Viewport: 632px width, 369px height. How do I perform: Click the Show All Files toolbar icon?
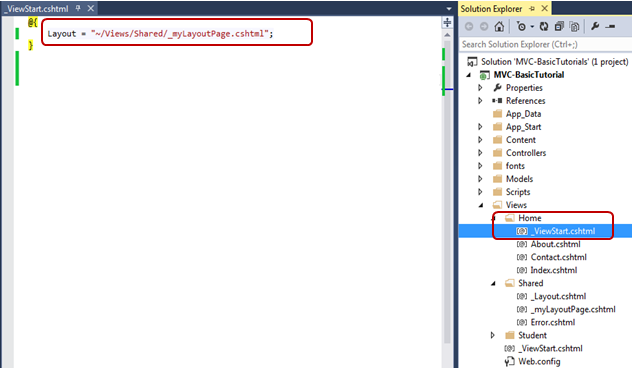pos(574,27)
